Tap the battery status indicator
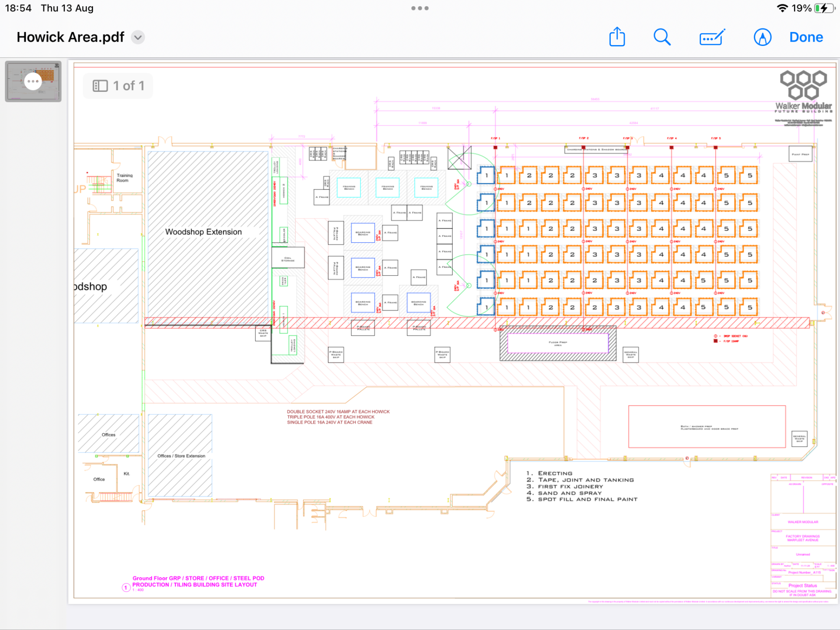The image size is (840, 630). 824,8
